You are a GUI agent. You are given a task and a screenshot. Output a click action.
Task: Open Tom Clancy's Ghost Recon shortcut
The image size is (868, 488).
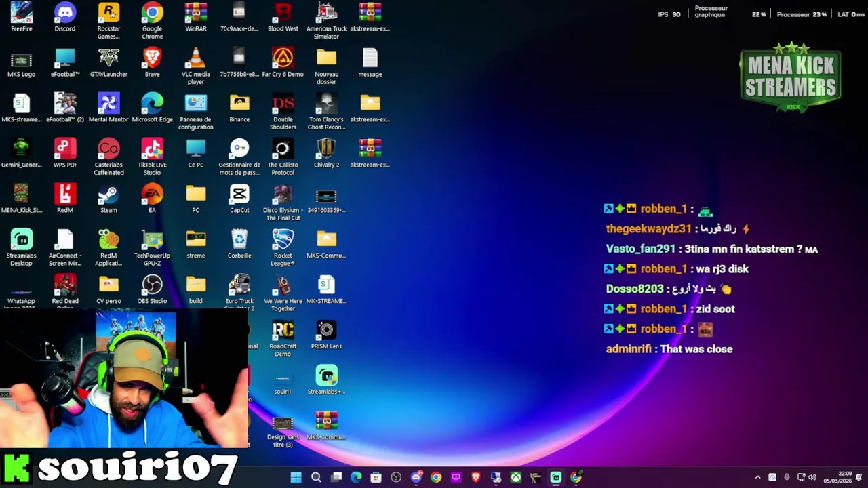[x=326, y=111]
